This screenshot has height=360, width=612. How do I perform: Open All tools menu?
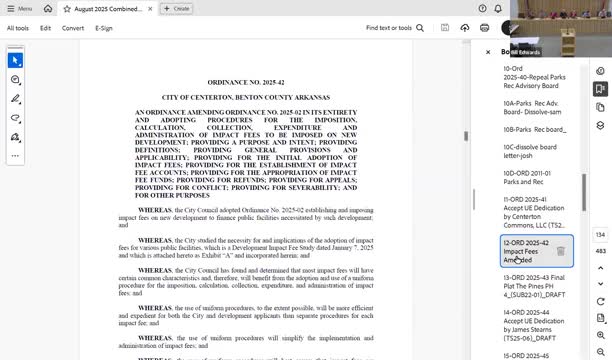[x=18, y=28]
